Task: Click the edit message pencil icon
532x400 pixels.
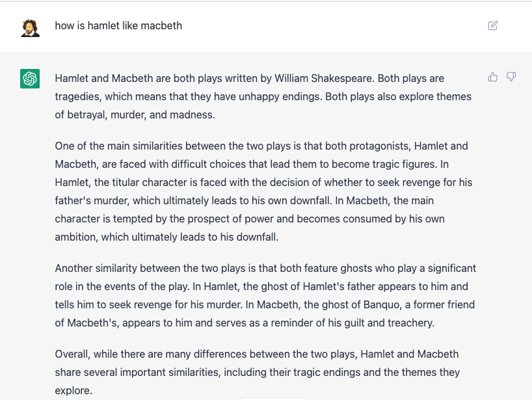Action: coord(492,25)
